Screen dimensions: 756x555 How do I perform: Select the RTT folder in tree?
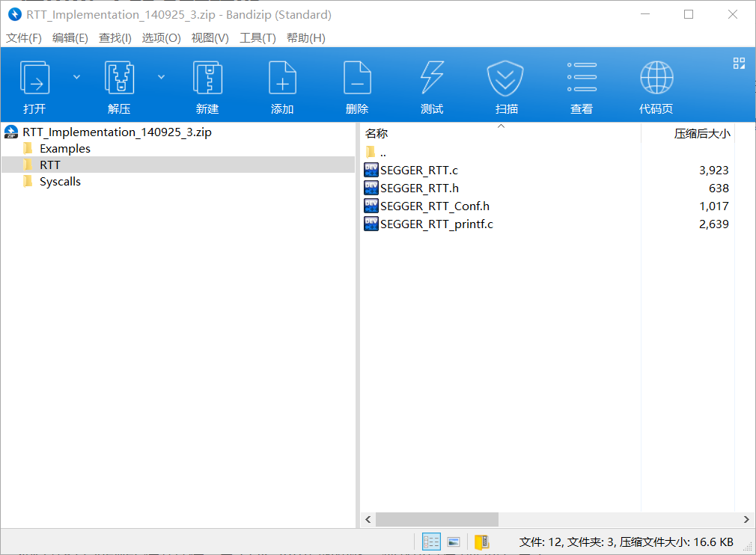coord(178,165)
